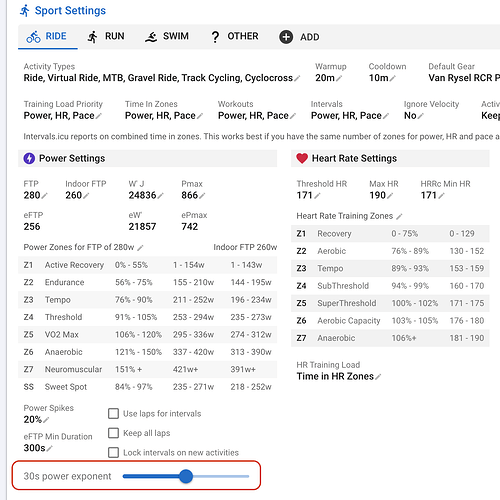The height and width of the screenshot is (500, 500).
Task: Edit Pmax 866 pencil icon
Action: (202, 196)
